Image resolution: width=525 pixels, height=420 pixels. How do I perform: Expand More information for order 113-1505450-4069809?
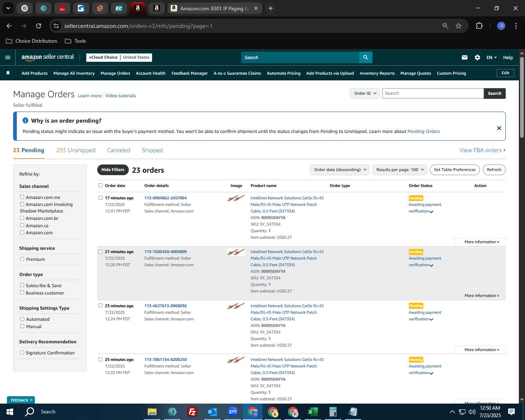coord(482,296)
